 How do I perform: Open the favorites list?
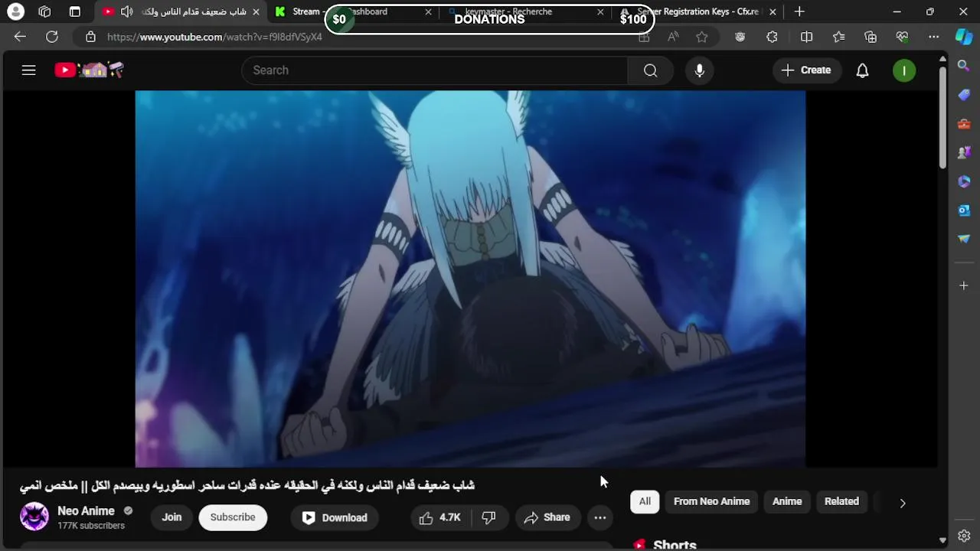click(x=839, y=37)
